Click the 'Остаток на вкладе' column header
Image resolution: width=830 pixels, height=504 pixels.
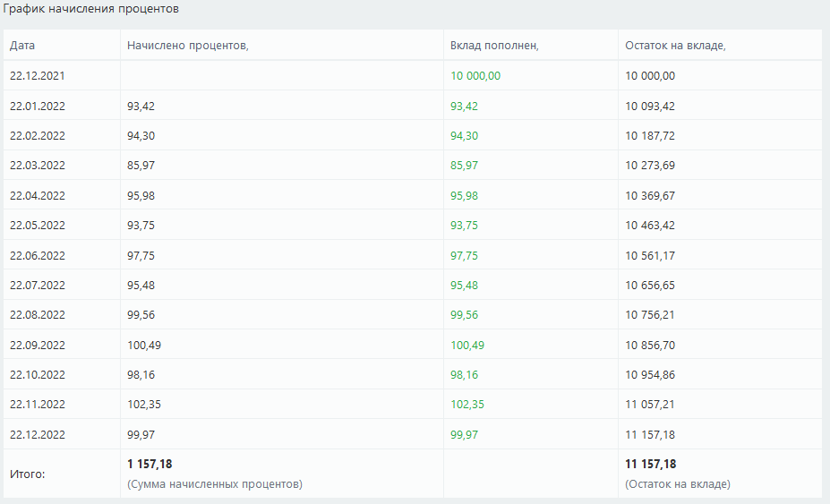click(x=675, y=46)
